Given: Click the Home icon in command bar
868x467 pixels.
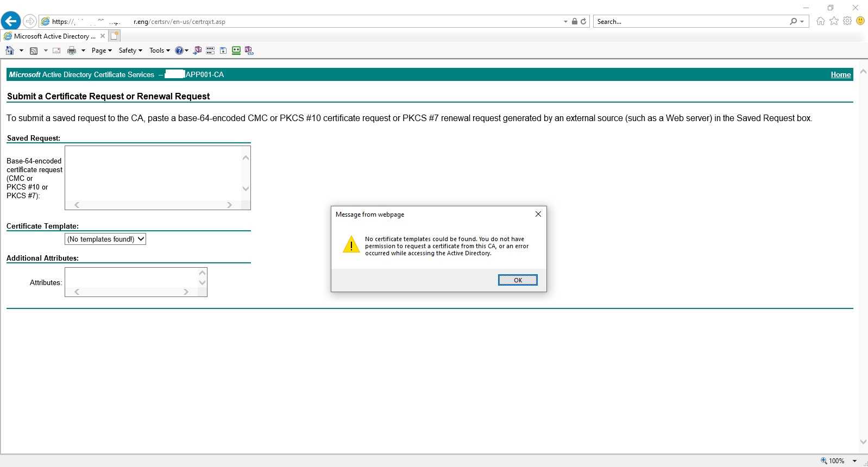Looking at the screenshot, I should (10, 51).
